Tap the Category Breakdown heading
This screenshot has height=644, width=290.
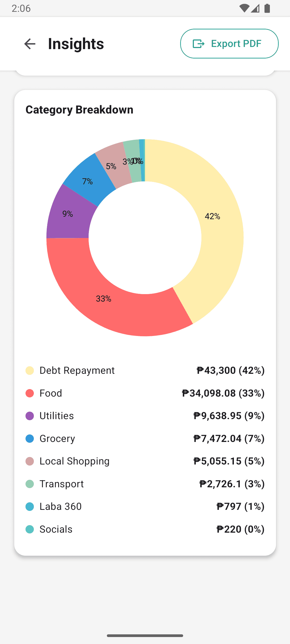tap(79, 110)
